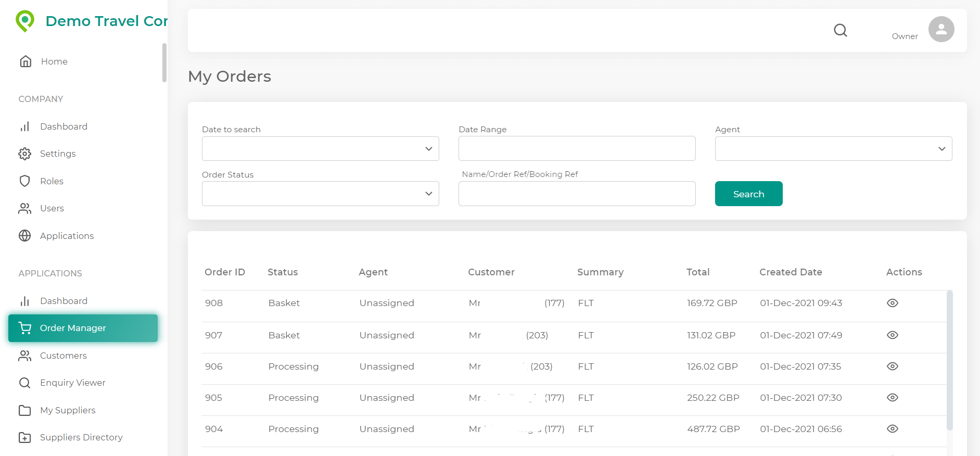Click order ID 907 cell
Screen dimensions: 980x456
[214, 335]
